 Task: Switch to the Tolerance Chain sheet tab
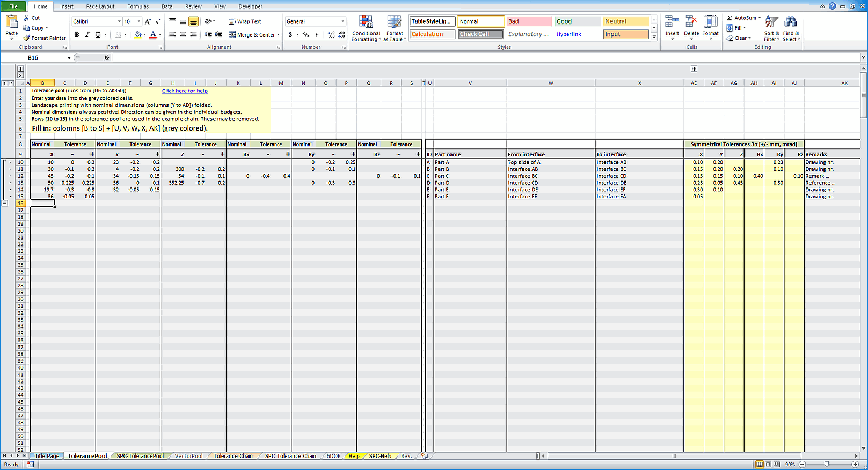point(233,456)
